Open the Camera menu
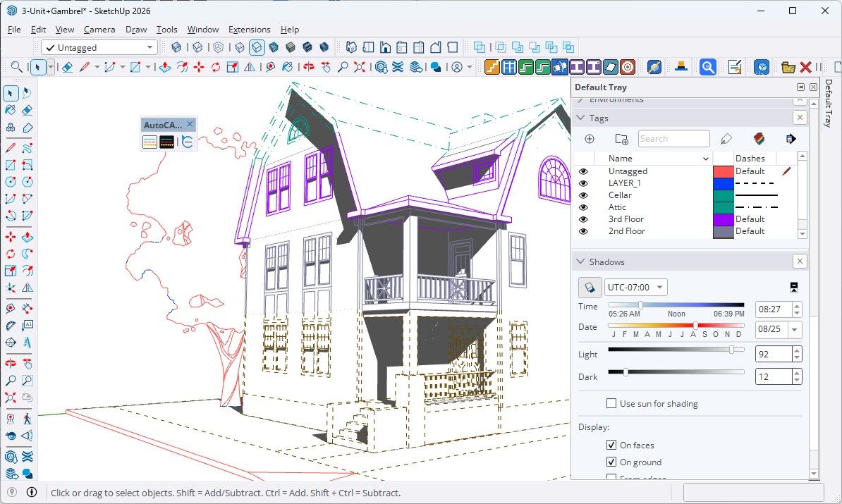This screenshot has width=842, height=504. point(99,30)
